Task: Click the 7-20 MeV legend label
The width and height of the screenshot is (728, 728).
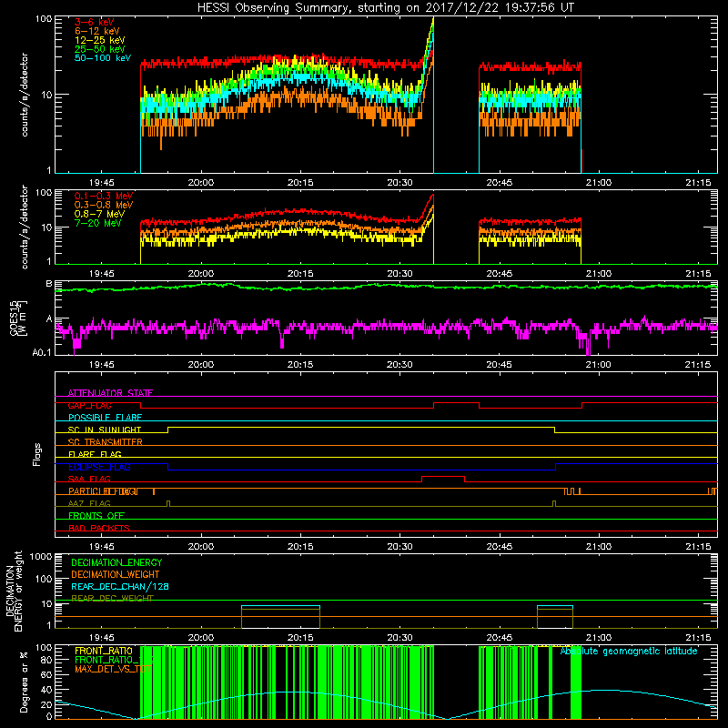Action: coord(98,223)
